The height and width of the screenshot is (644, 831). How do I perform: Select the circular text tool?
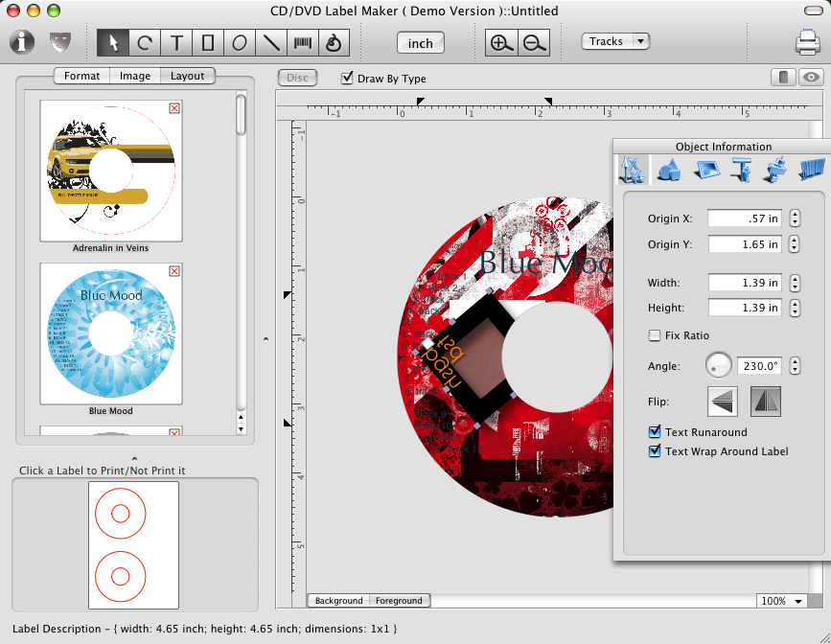144,43
